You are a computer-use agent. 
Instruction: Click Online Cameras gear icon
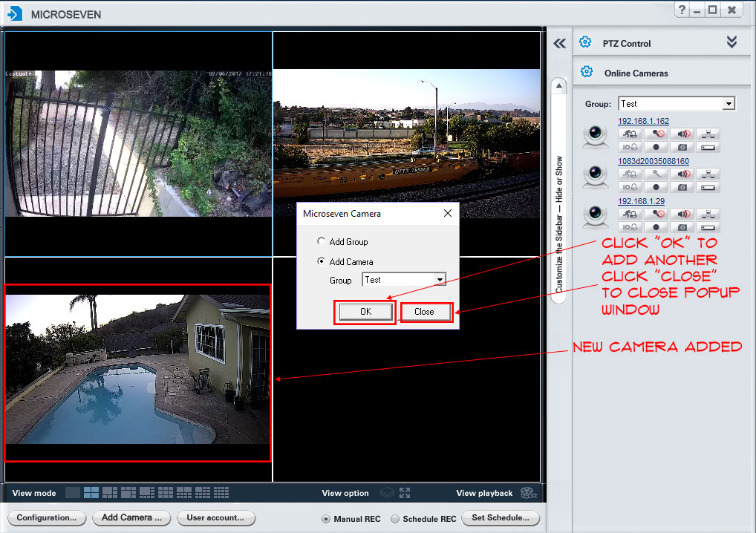587,72
